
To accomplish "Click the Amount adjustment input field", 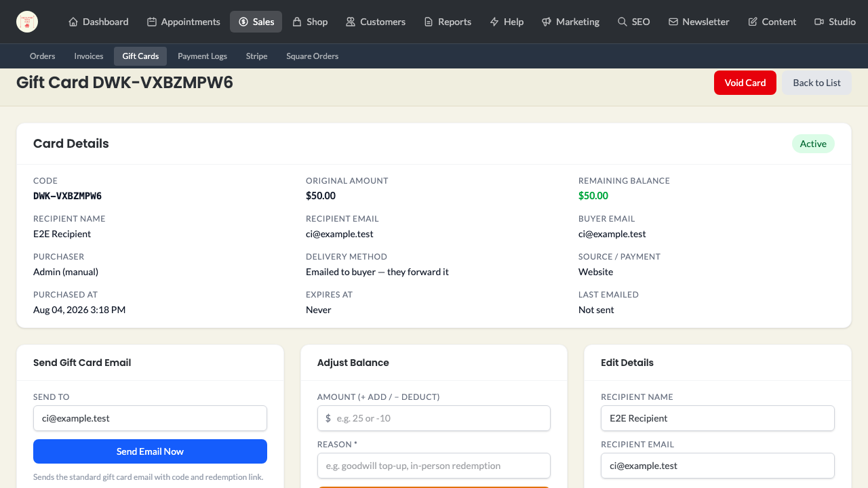I will click(434, 418).
